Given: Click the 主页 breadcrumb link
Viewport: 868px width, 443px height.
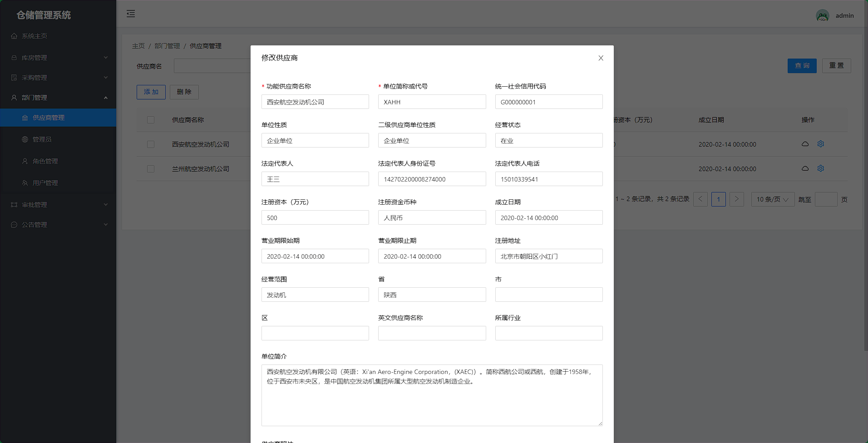Looking at the screenshot, I should [x=138, y=46].
